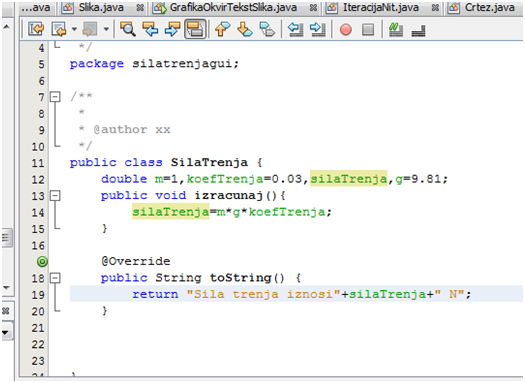This screenshot has width=525, height=383.
Task: Jump to Next Bookmark icon
Action: coord(245,29)
